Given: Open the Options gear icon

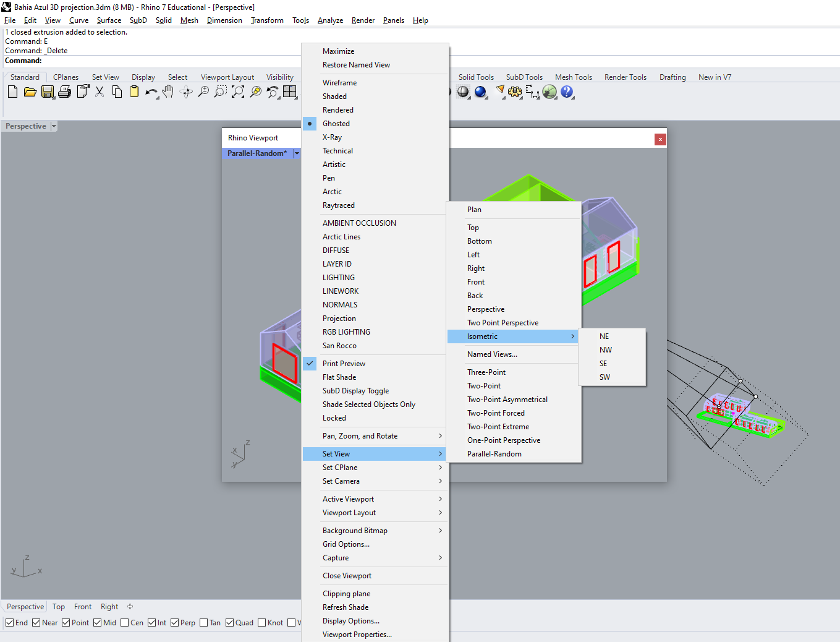Looking at the screenshot, I should 515,92.
